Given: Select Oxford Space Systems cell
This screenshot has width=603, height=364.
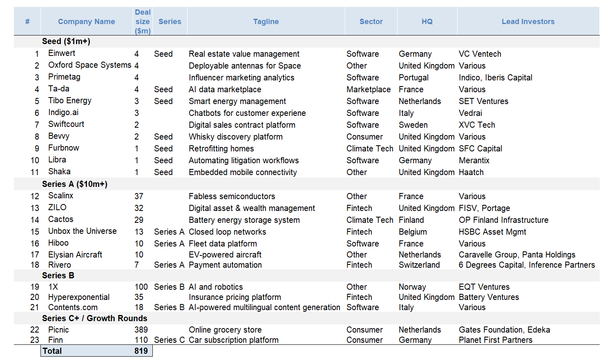Looking at the screenshot, I should 90,65.
